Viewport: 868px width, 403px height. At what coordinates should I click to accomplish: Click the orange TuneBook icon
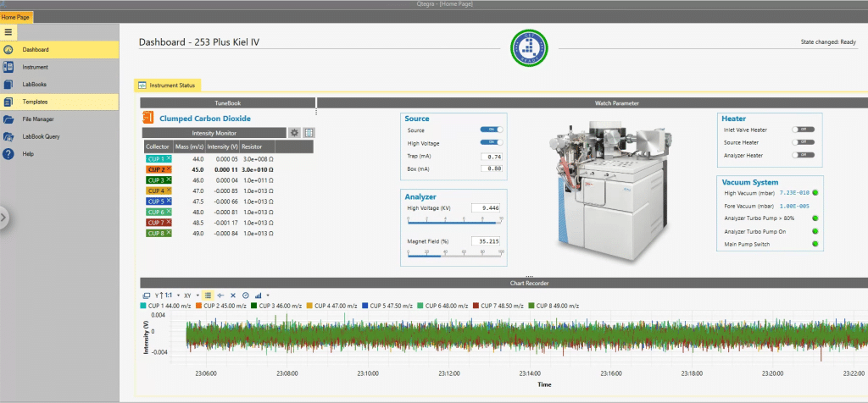click(x=147, y=117)
